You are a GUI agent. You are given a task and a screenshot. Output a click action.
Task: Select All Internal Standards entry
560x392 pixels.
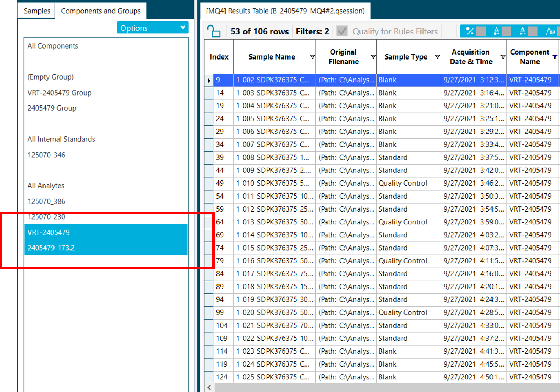point(61,139)
